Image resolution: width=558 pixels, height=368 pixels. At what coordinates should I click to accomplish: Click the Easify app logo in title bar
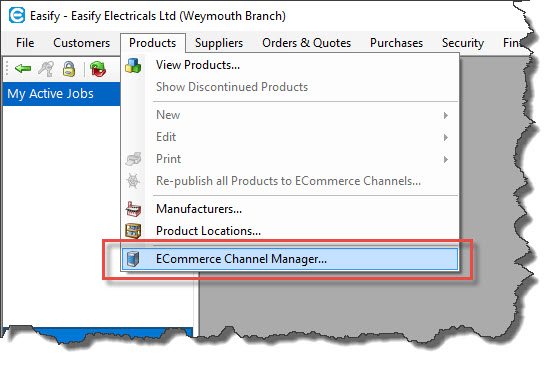point(17,16)
